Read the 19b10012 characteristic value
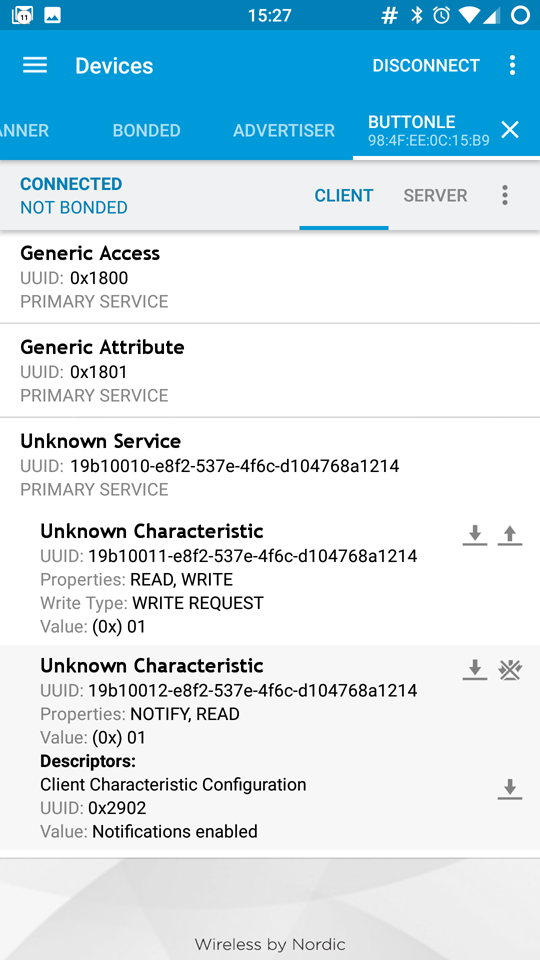The height and width of the screenshot is (960, 540). [x=474, y=670]
